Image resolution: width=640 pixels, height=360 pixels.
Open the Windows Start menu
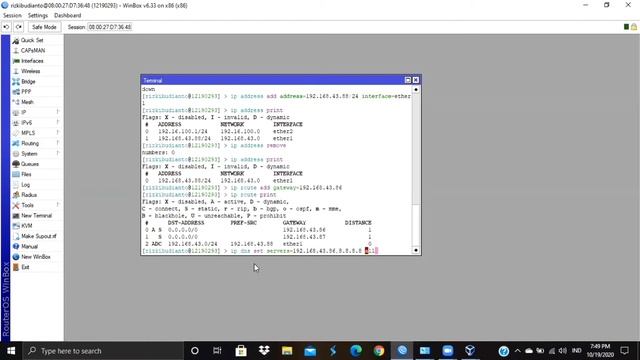(11, 351)
